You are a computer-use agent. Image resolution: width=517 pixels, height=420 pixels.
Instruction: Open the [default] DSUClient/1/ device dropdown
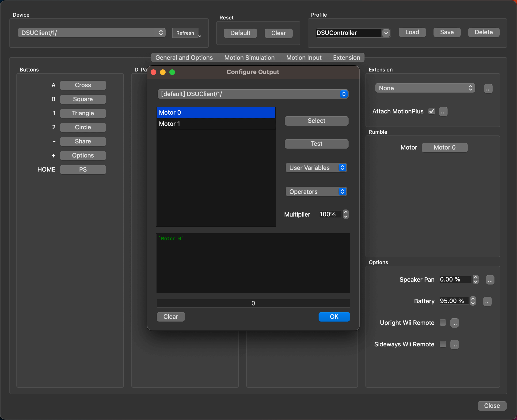click(x=253, y=94)
